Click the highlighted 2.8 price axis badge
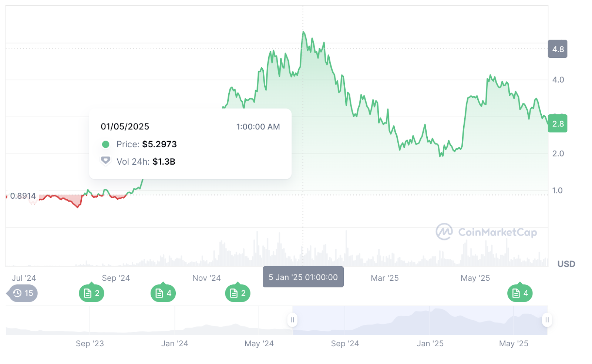This screenshot has height=364, width=592. (558, 124)
